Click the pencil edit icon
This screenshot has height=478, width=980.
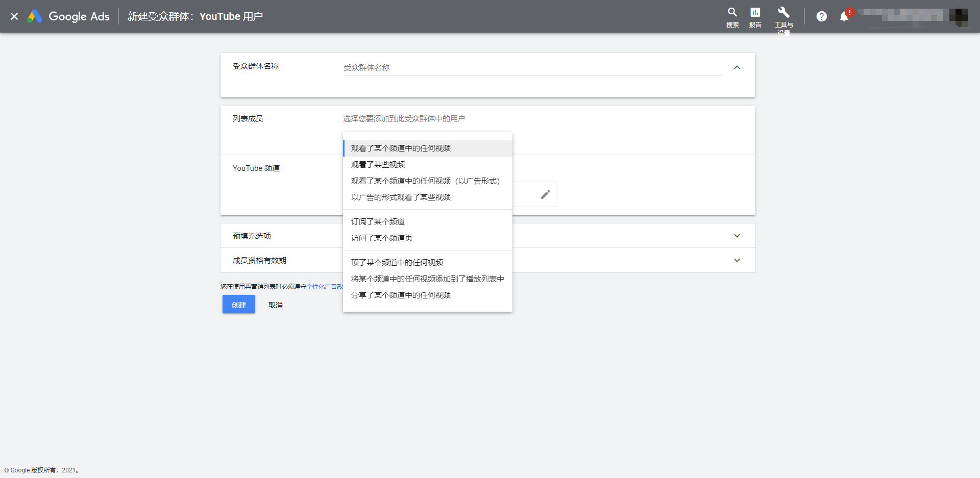tap(545, 194)
